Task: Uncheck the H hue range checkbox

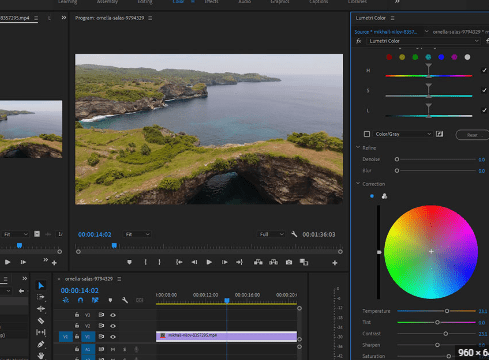Action: pos(484,70)
